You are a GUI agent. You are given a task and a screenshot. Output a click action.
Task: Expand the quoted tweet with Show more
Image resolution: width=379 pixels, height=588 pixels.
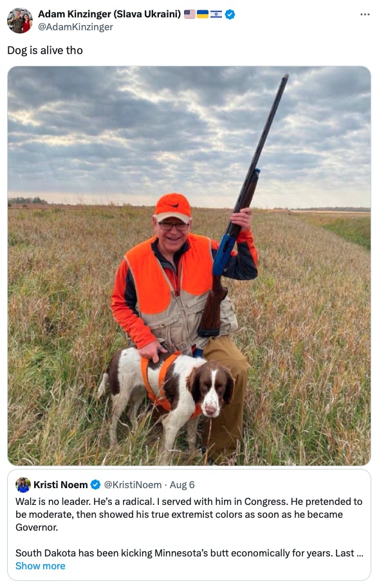click(x=40, y=566)
